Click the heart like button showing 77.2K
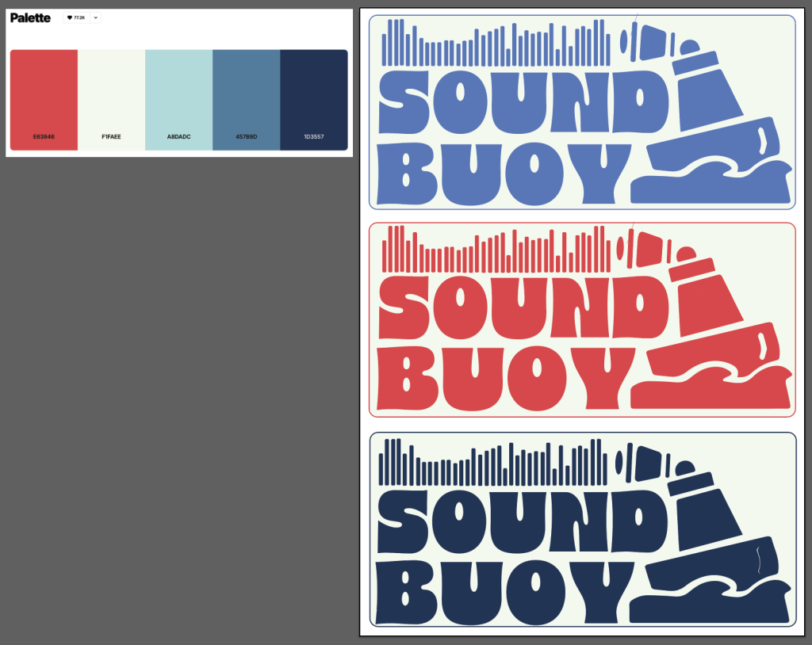The width and height of the screenshot is (812, 645). pos(76,17)
